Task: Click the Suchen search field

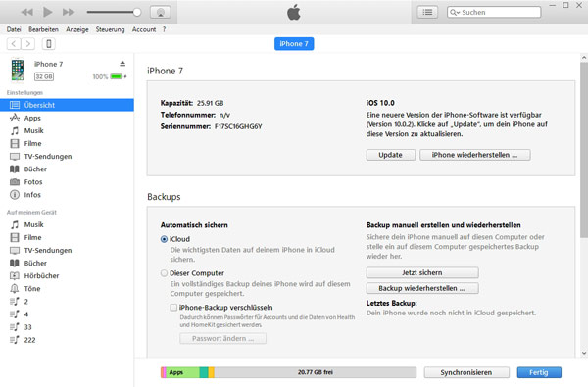Action: click(494, 12)
